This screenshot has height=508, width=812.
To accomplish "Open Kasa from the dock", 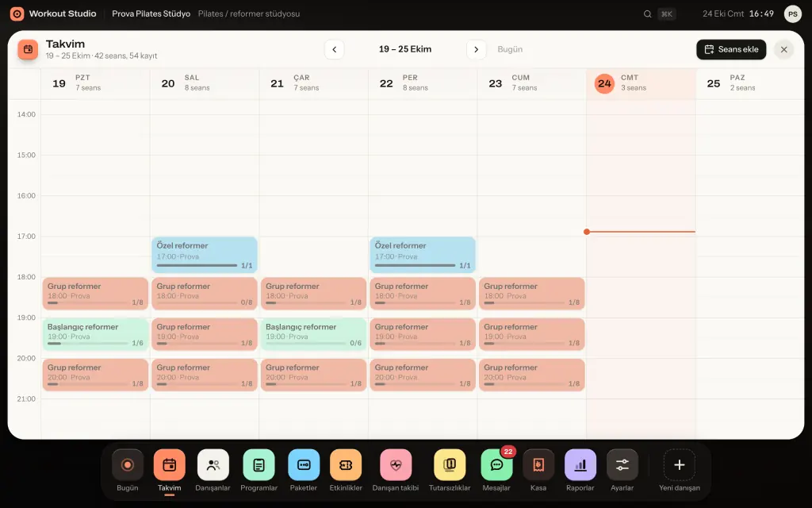I will 538,465.
